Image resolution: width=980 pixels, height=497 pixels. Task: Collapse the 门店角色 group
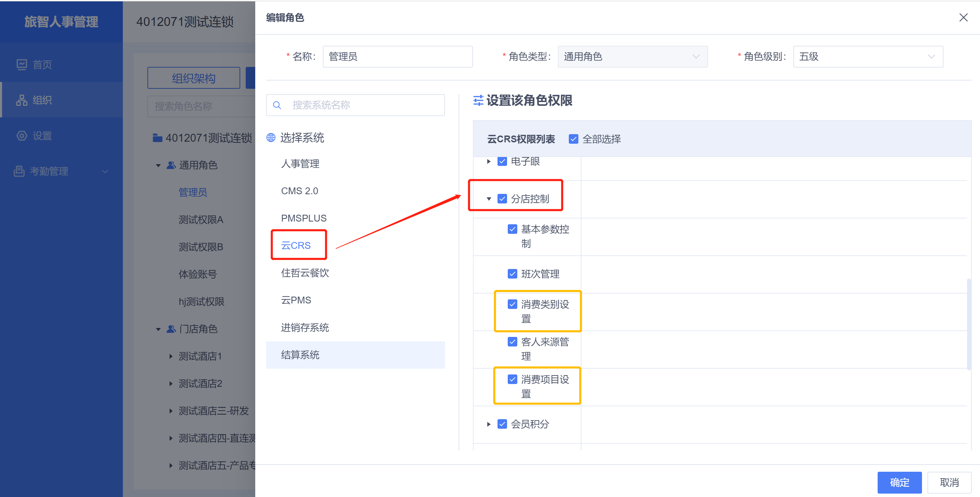coord(158,329)
